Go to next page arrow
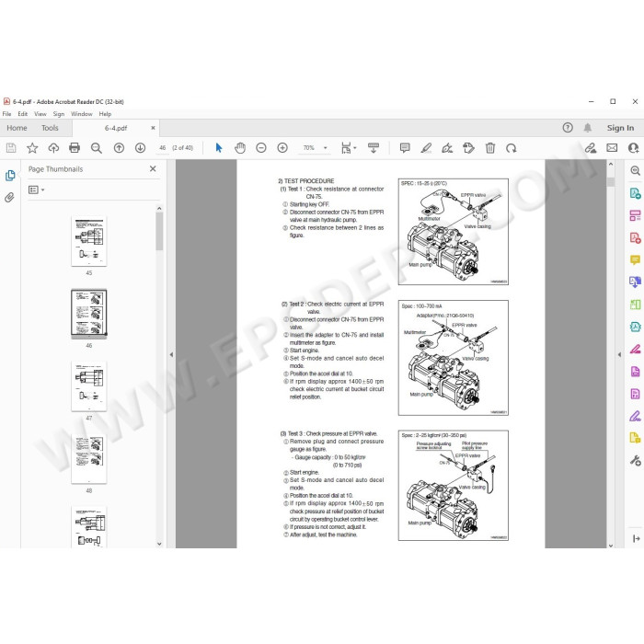Viewport: 644px width, 644px height. [x=140, y=148]
